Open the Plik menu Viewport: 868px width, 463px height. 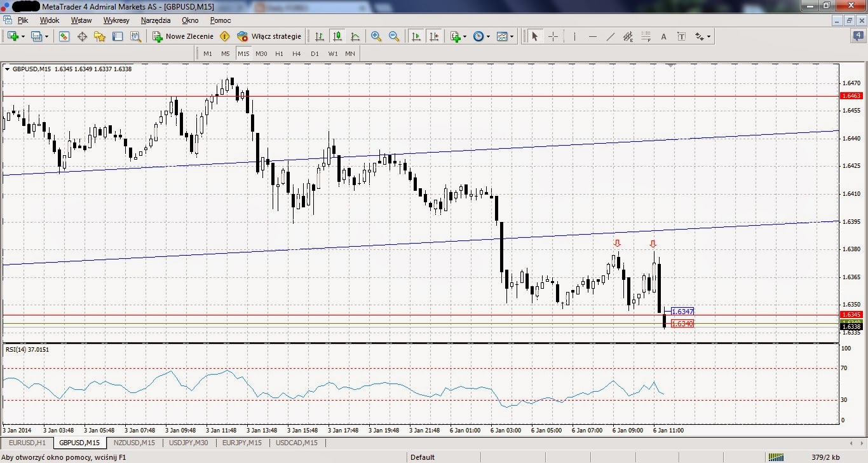[x=23, y=20]
